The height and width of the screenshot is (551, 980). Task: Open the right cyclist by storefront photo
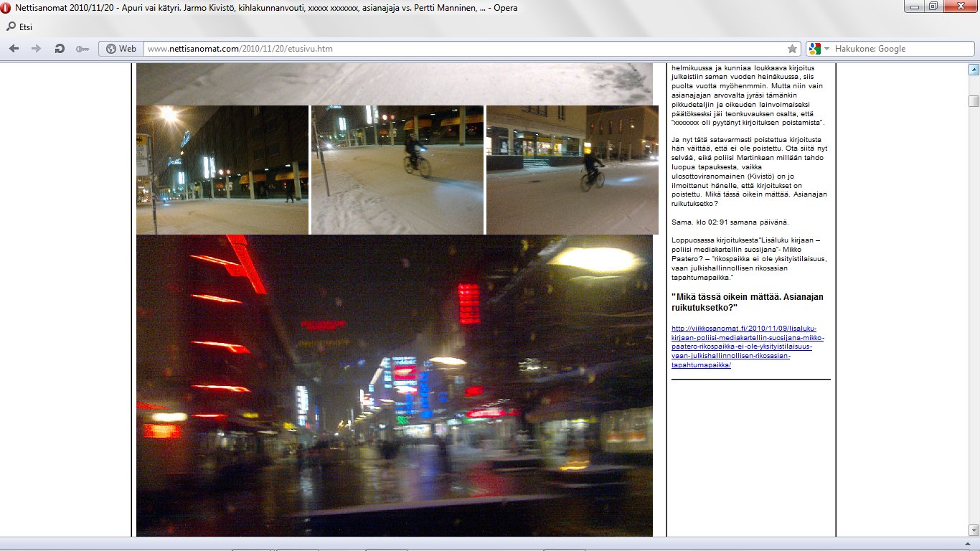(x=572, y=170)
